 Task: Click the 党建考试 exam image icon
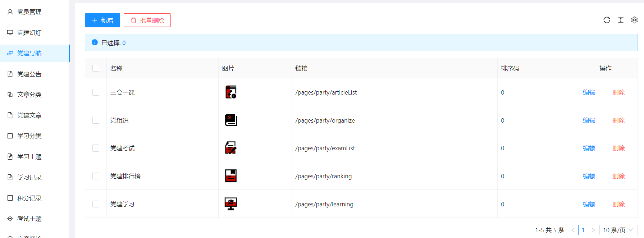click(x=231, y=148)
